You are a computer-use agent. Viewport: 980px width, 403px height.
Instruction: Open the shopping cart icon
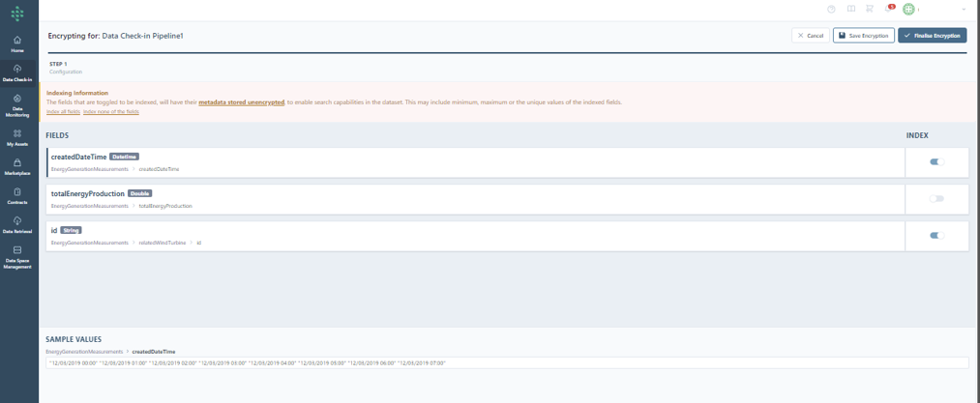click(870, 9)
